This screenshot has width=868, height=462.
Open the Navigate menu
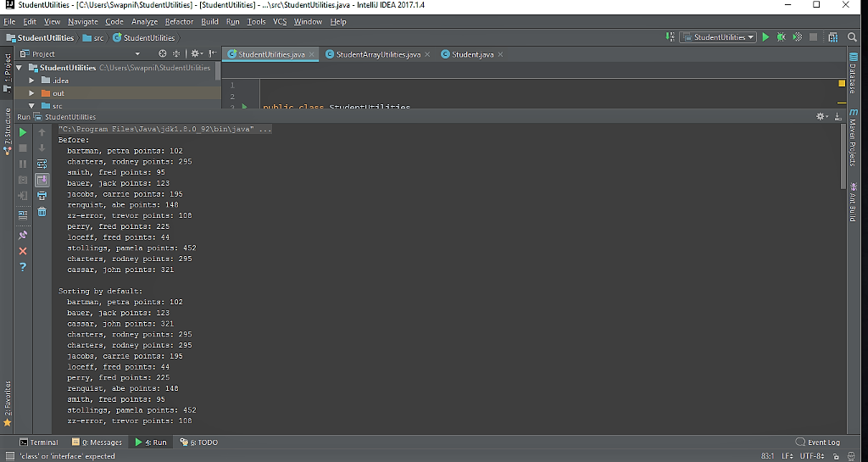point(82,21)
